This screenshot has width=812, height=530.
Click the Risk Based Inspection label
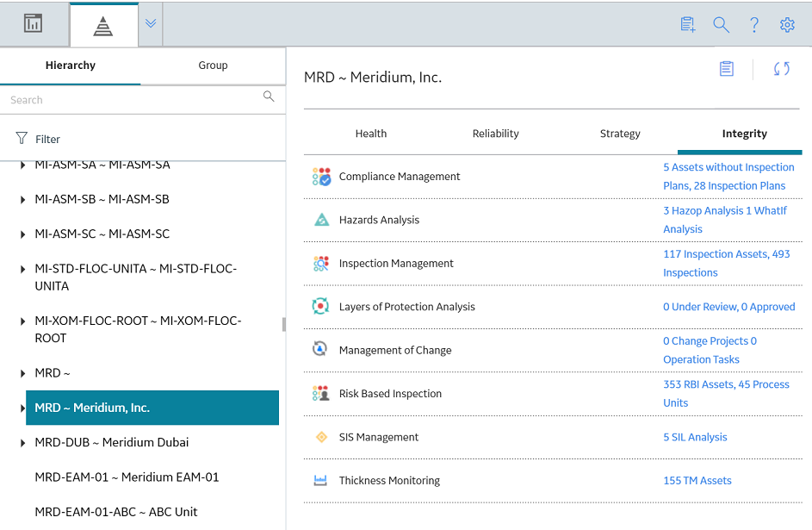pyautogui.click(x=390, y=394)
